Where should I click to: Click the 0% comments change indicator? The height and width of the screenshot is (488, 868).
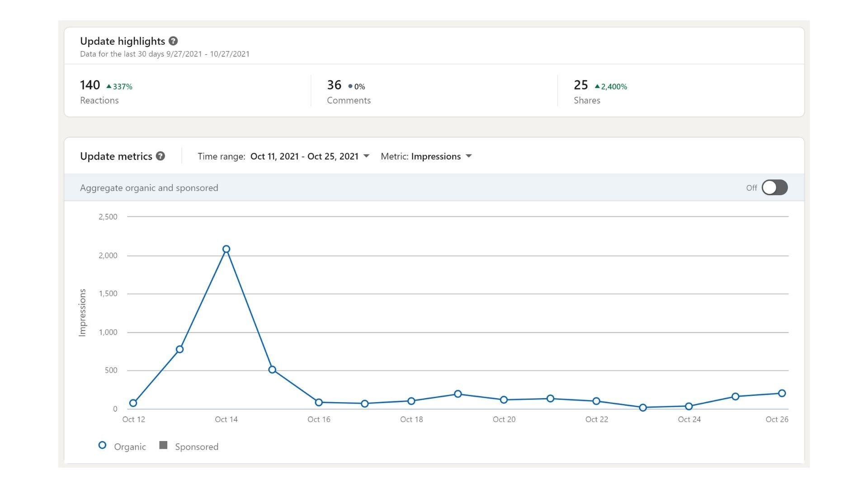[x=357, y=86]
